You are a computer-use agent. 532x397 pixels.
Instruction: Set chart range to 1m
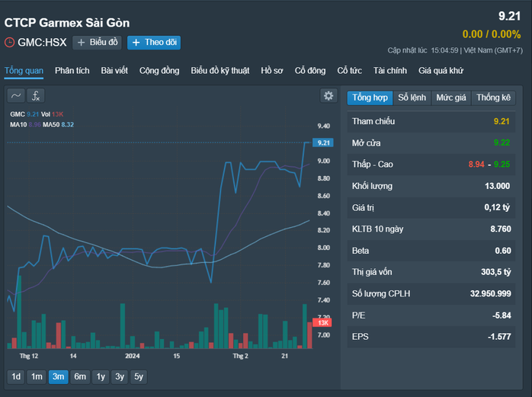(x=37, y=376)
